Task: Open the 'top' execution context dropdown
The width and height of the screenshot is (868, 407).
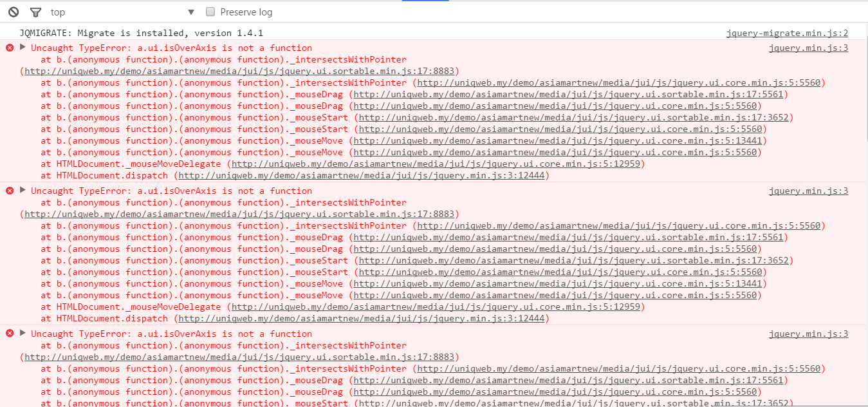Action: 122,12
